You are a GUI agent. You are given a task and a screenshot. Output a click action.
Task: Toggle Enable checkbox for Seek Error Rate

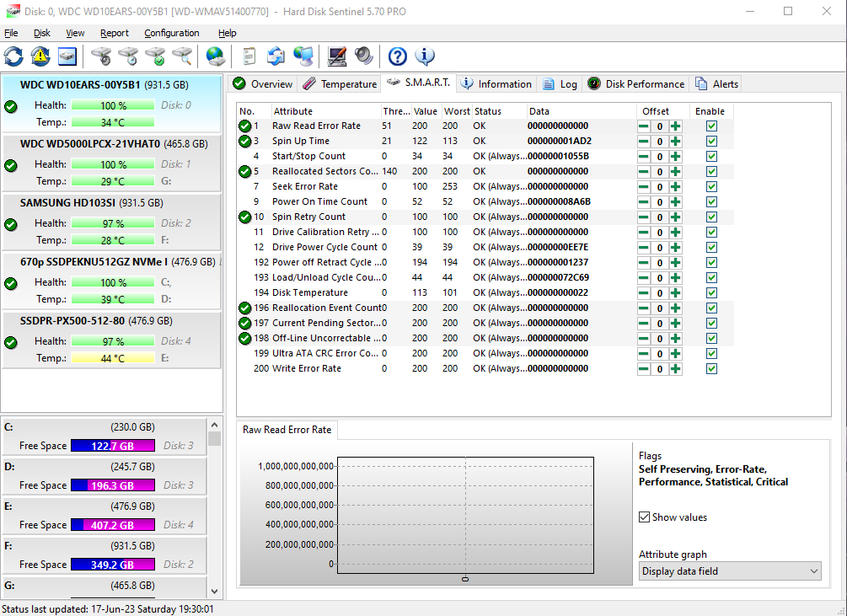[x=711, y=187]
